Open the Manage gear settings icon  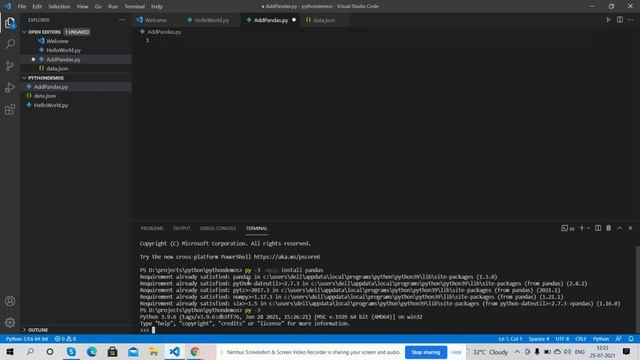[x=10, y=323]
